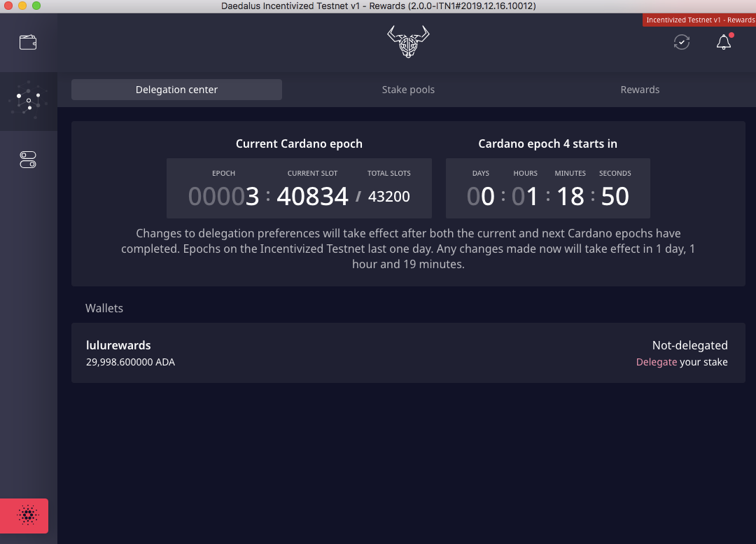Click the red Cardano logo button

click(x=24, y=515)
